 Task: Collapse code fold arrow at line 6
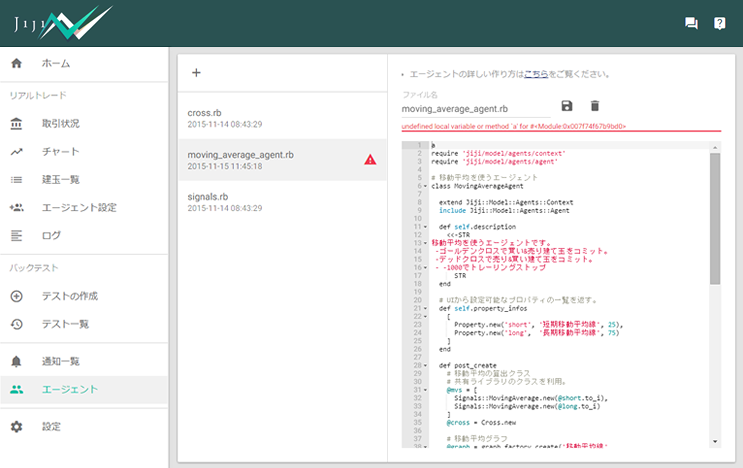pos(425,186)
